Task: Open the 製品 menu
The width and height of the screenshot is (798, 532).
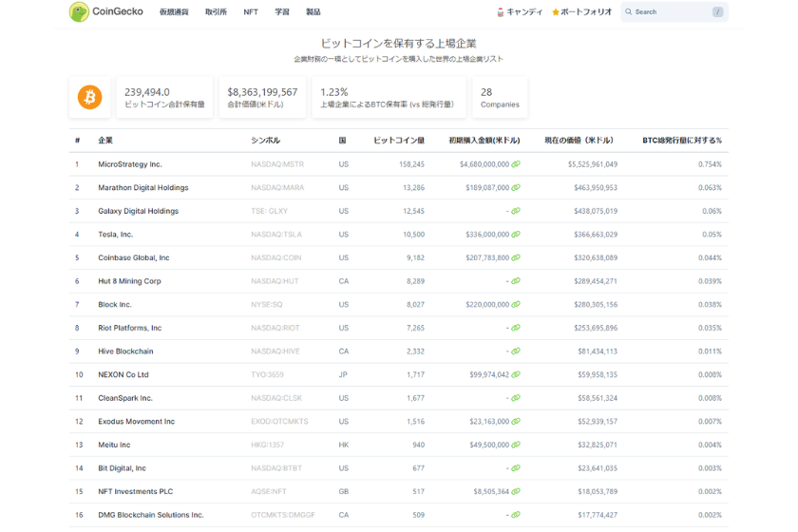Action: pos(313,12)
